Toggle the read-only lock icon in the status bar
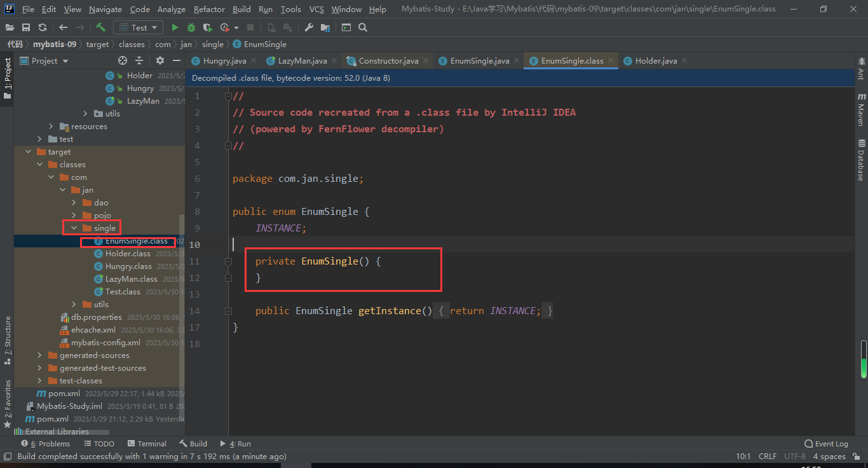868x468 pixels. 855,456
